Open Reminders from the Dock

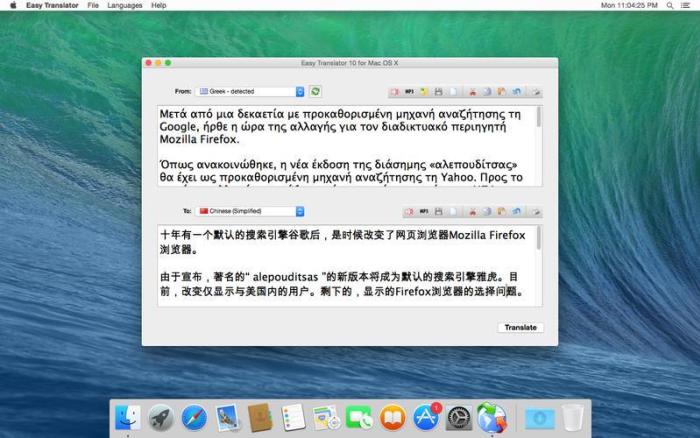click(293, 418)
